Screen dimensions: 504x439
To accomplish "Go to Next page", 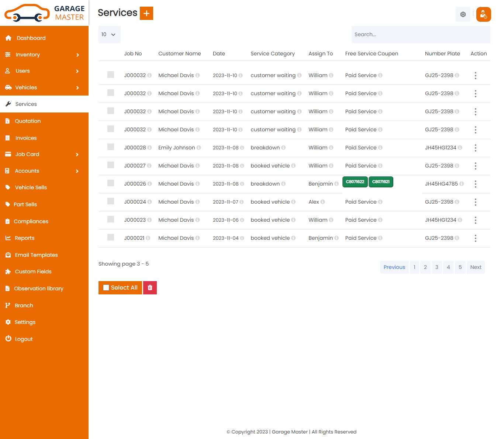I will click(476, 267).
